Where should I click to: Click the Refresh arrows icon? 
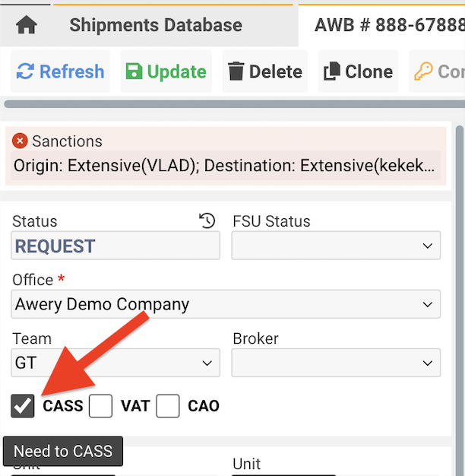pyautogui.click(x=25, y=71)
